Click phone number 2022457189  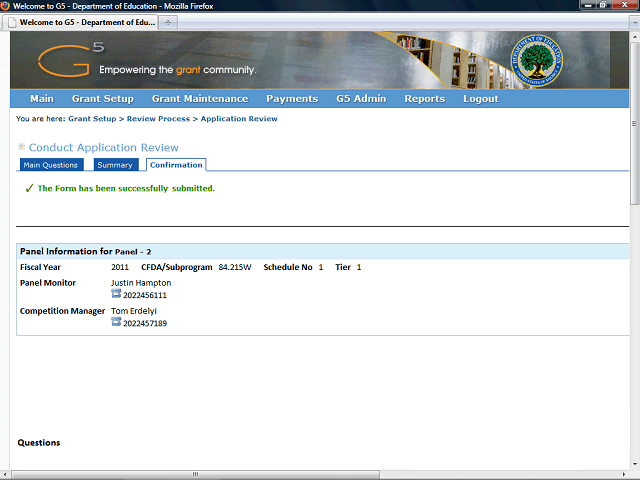[145, 323]
